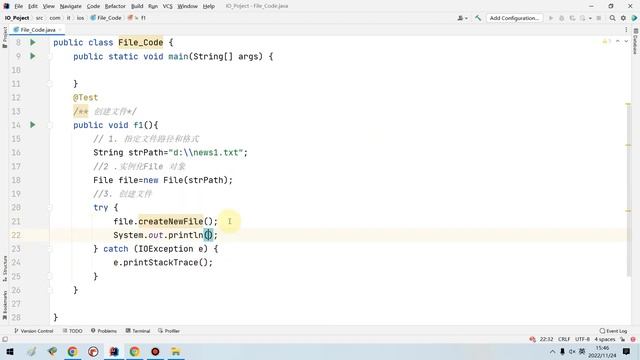
Task: Click the com breadcrumb
Action: pos(55,18)
